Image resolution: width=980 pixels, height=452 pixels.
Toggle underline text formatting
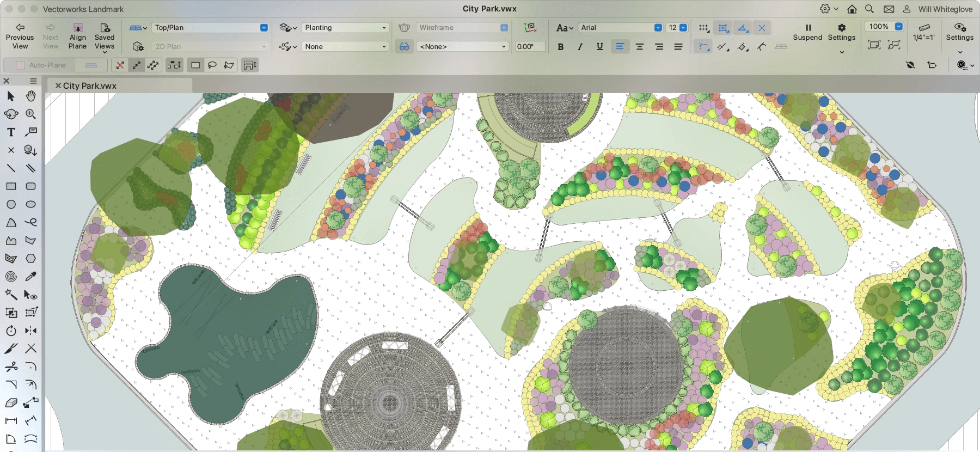599,47
